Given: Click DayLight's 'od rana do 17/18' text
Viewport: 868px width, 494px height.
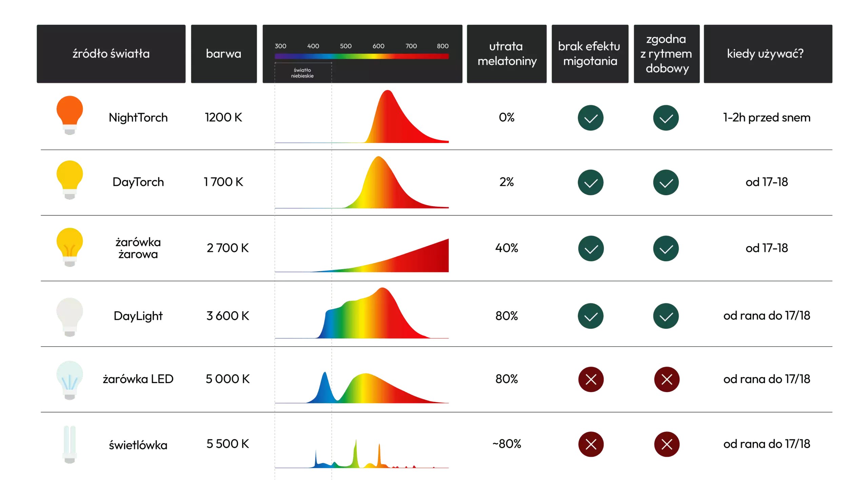Looking at the screenshot, I should pos(767,316).
